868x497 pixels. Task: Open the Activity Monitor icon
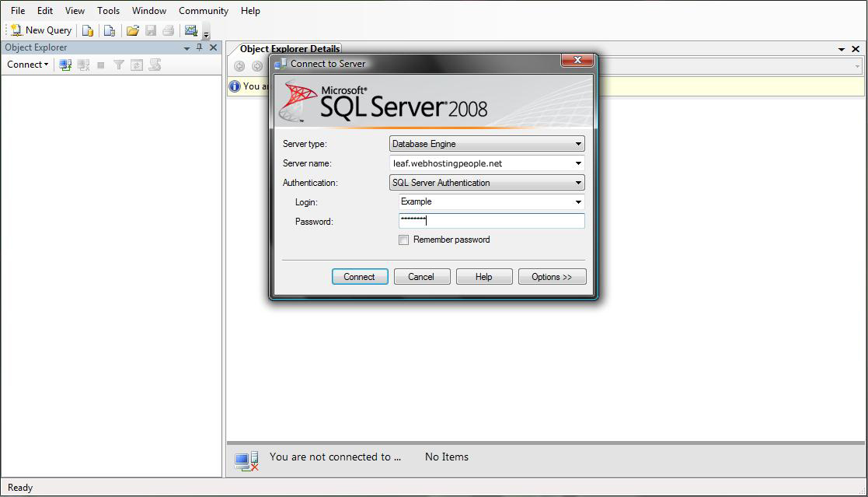click(x=191, y=30)
